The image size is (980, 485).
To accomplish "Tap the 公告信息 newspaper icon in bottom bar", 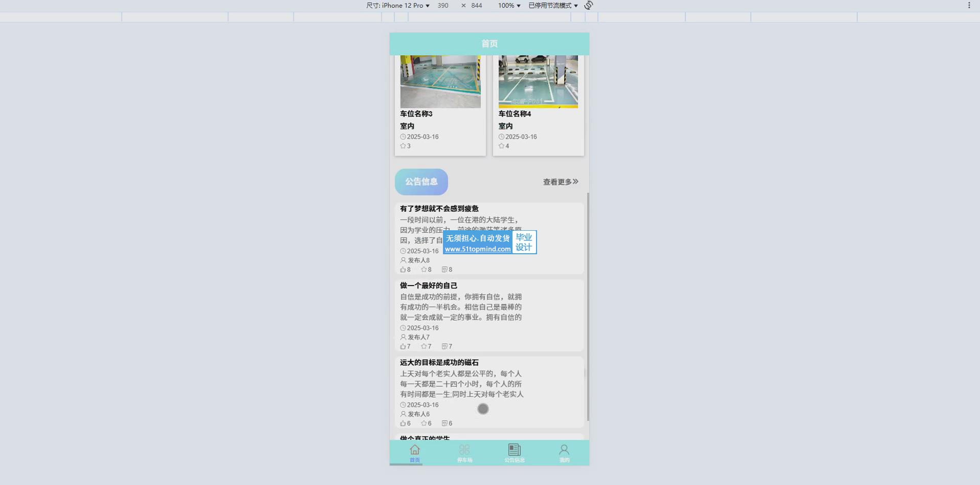I will (x=514, y=450).
